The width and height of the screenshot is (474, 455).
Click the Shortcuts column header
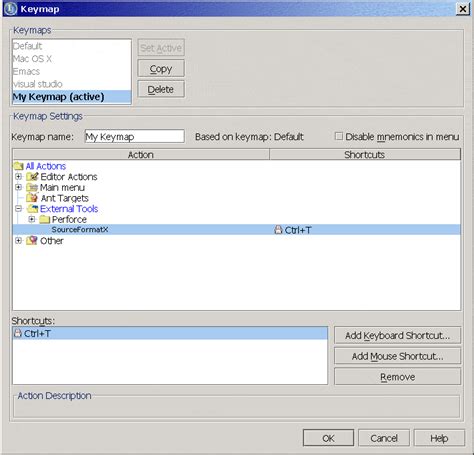click(x=365, y=155)
